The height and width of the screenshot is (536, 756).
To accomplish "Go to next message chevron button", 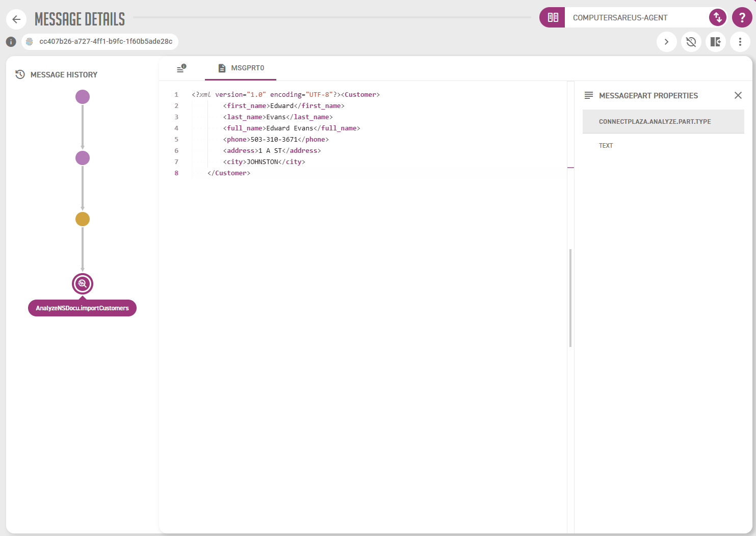I will point(666,42).
